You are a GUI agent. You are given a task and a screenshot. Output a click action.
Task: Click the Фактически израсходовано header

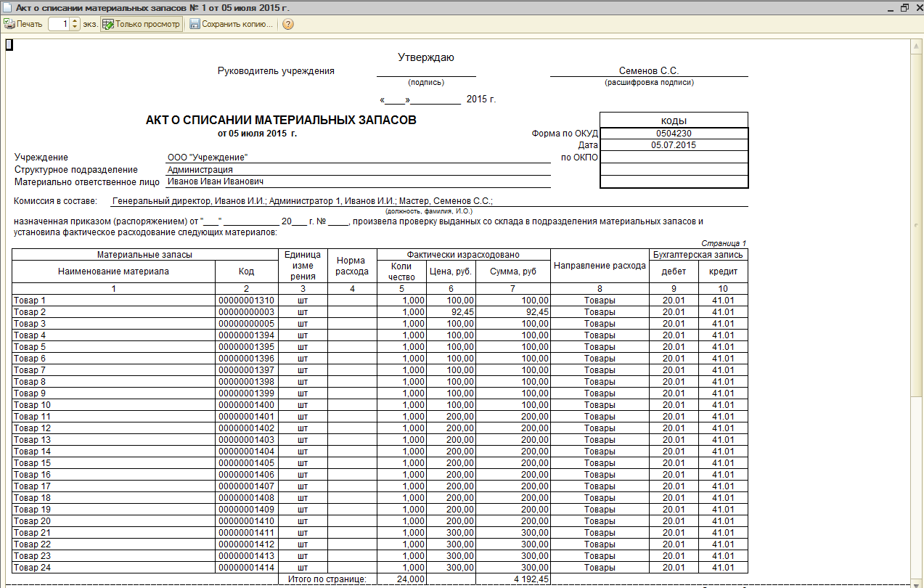coord(465,255)
